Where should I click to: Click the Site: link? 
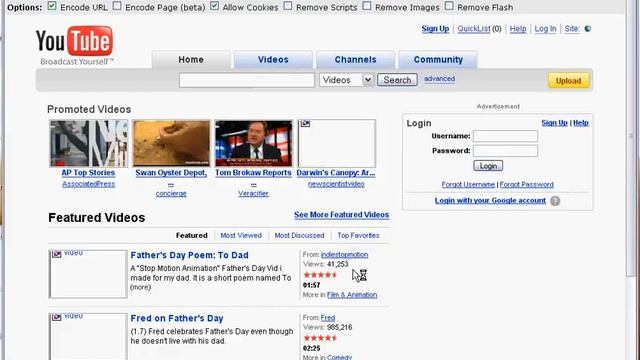pos(572,29)
